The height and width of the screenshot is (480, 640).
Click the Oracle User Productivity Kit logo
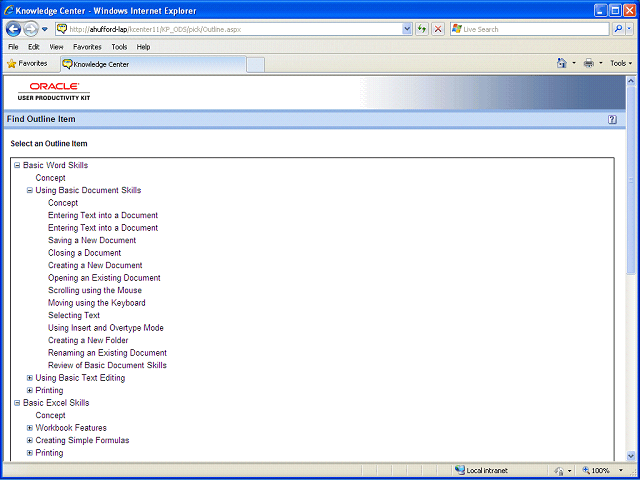tap(54, 92)
